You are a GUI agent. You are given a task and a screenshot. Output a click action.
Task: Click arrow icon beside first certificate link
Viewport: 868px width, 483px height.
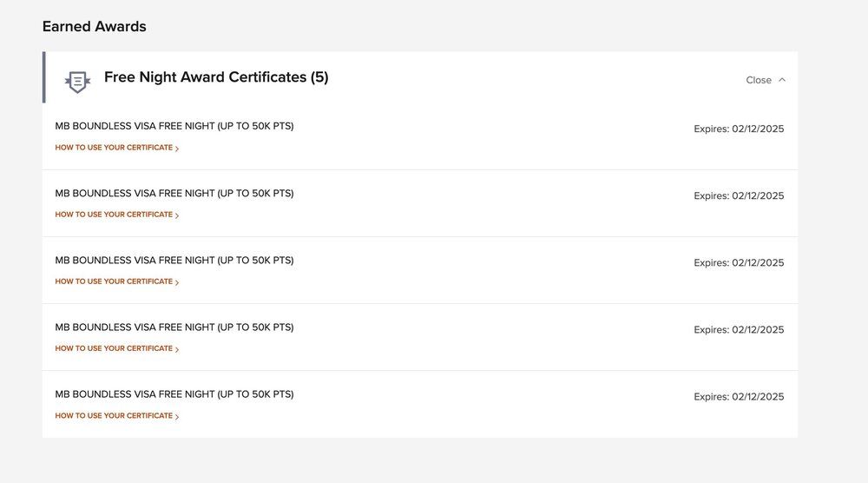177,149
